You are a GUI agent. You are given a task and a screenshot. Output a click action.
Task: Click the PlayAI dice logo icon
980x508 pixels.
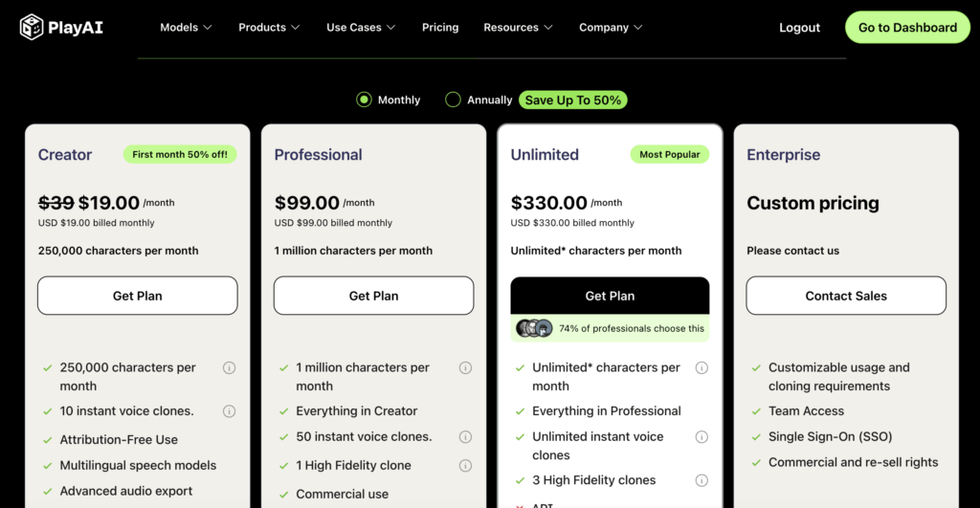tap(32, 27)
